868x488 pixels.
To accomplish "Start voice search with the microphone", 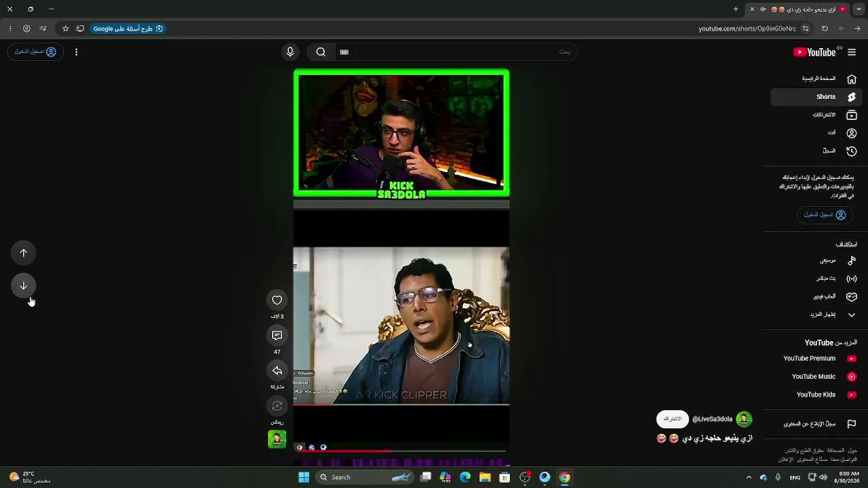I will coord(290,52).
